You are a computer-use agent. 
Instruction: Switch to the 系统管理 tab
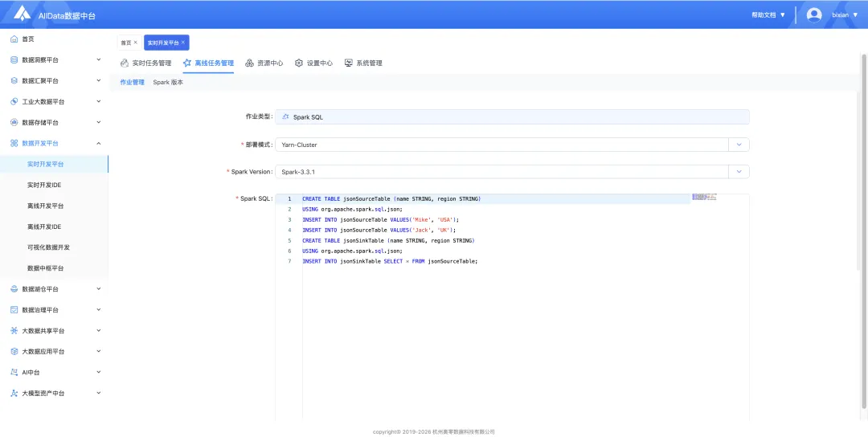point(363,63)
